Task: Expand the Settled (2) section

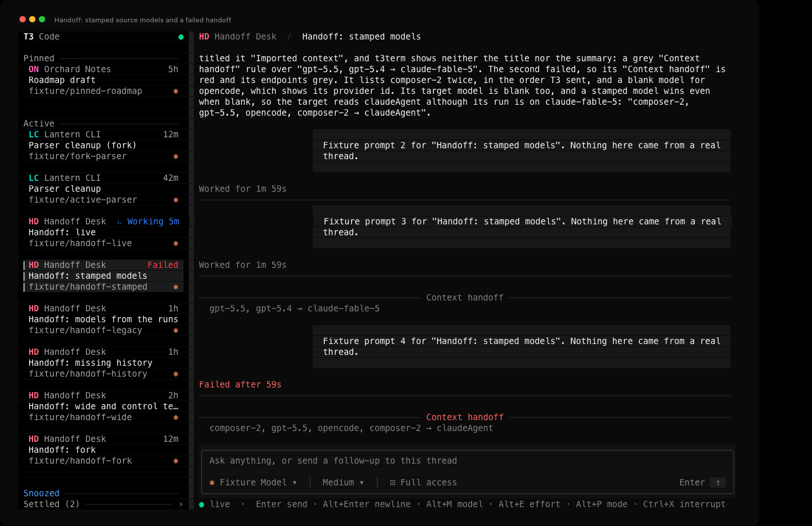Action: (104, 504)
